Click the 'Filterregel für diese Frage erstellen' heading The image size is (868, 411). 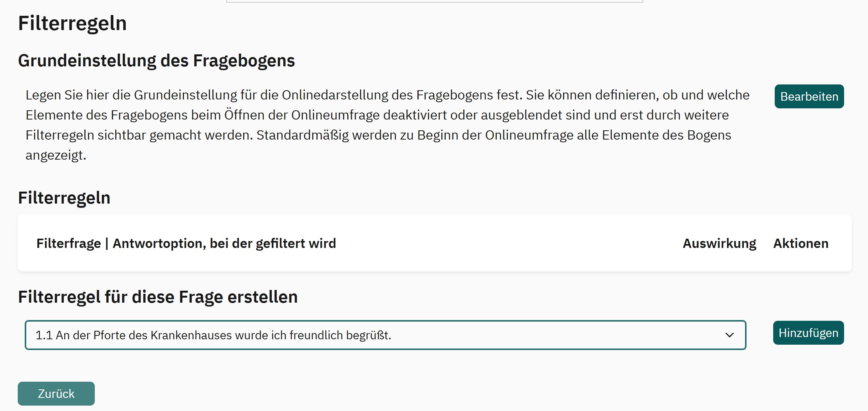click(x=158, y=297)
